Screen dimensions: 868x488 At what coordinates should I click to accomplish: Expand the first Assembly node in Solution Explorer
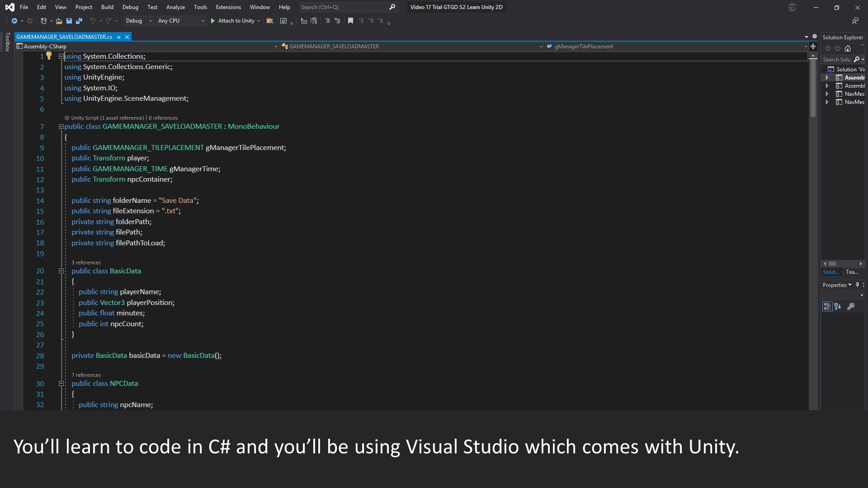(827, 77)
